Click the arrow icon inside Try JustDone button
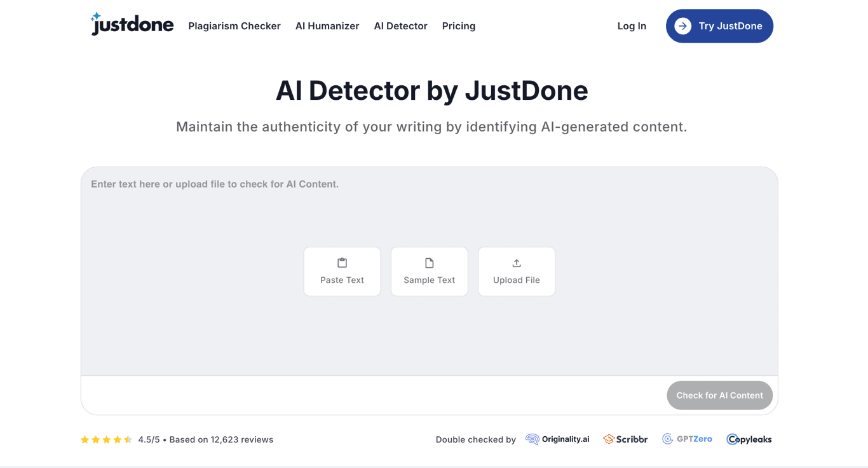Image resolution: width=868 pixels, height=468 pixels. point(682,26)
